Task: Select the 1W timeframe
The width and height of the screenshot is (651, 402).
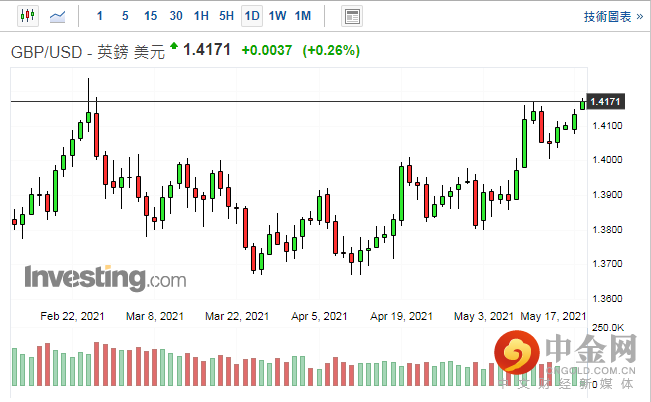Action: [x=277, y=16]
